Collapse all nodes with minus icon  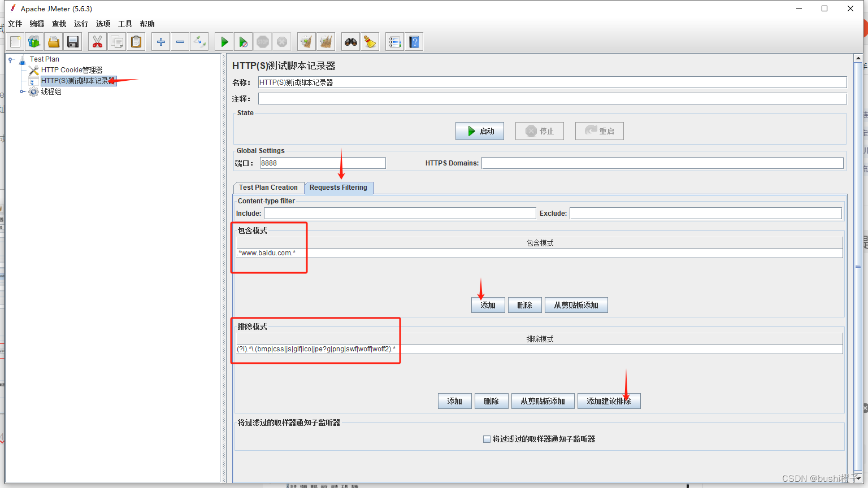(180, 42)
